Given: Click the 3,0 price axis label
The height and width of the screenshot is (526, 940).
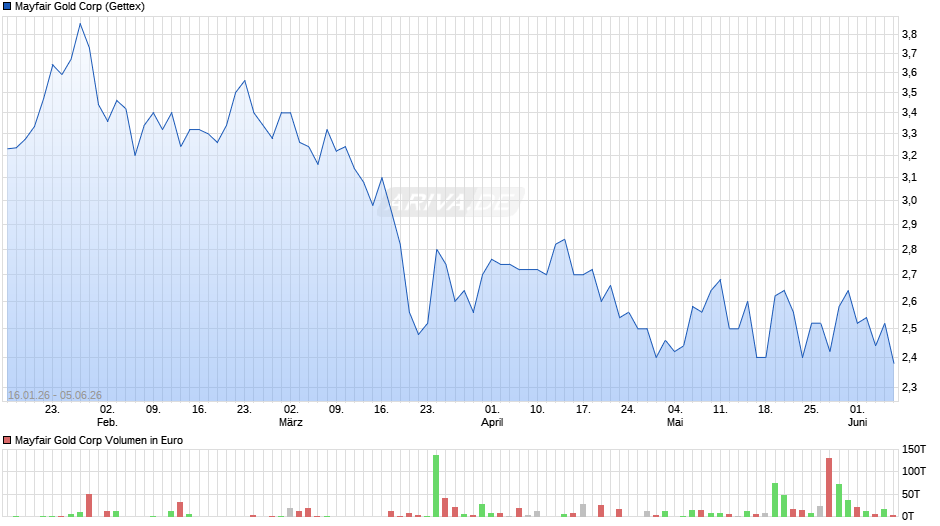Looking at the screenshot, I should coord(909,200).
